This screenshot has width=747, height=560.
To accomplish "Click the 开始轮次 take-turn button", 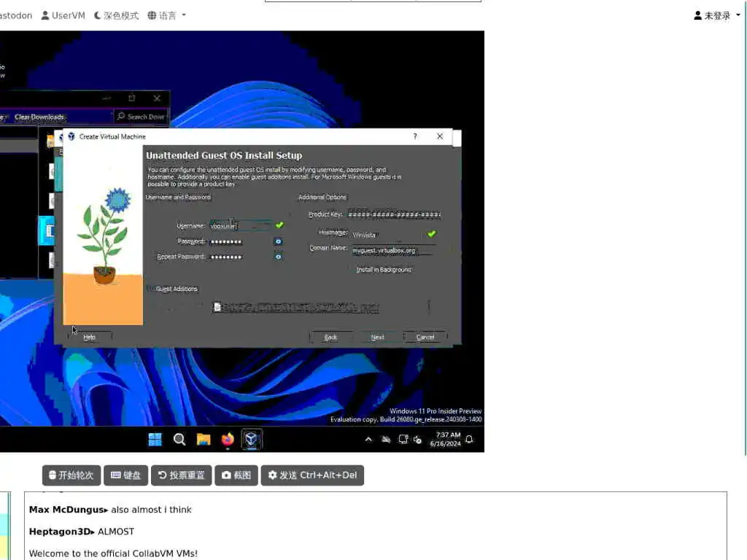I will [x=71, y=475].
